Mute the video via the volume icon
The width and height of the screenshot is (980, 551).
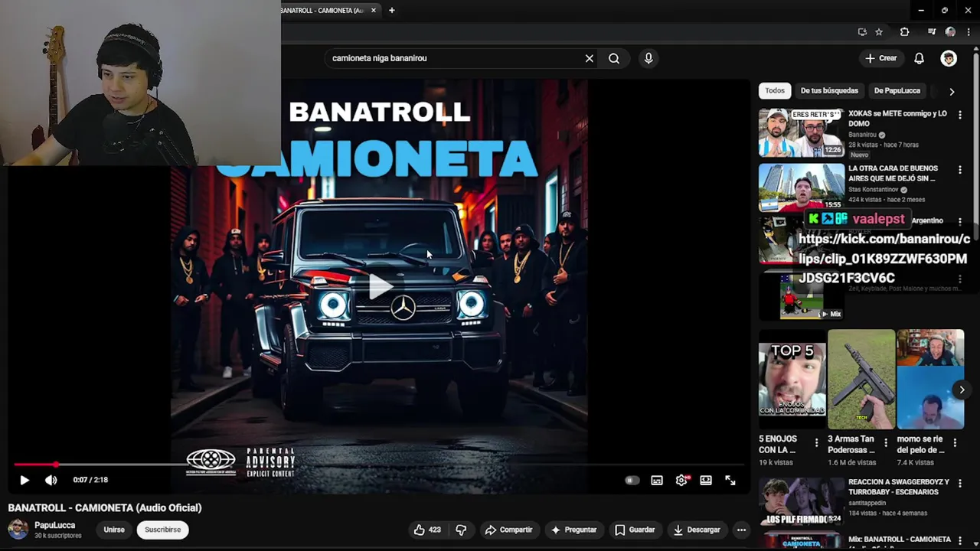coord(51,480)
